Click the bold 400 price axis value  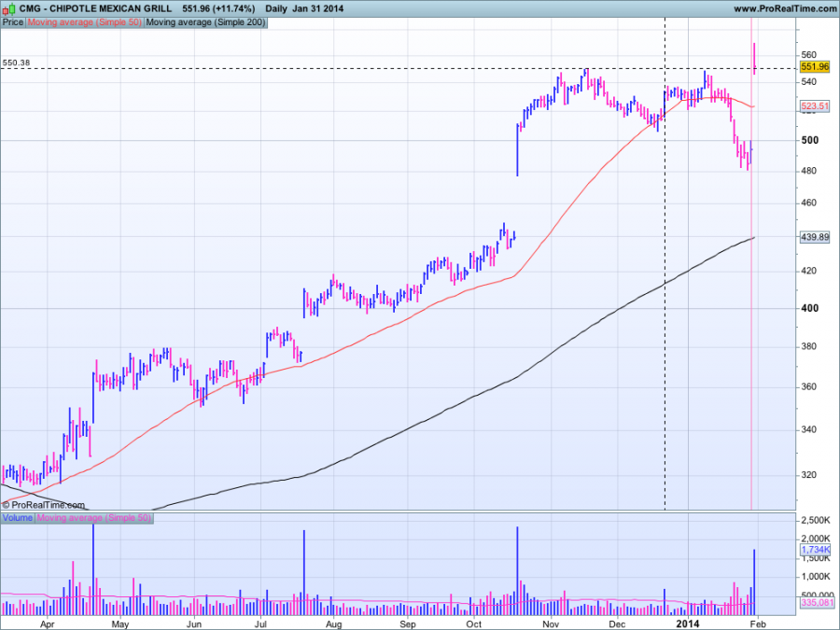(x=810, y=308)
